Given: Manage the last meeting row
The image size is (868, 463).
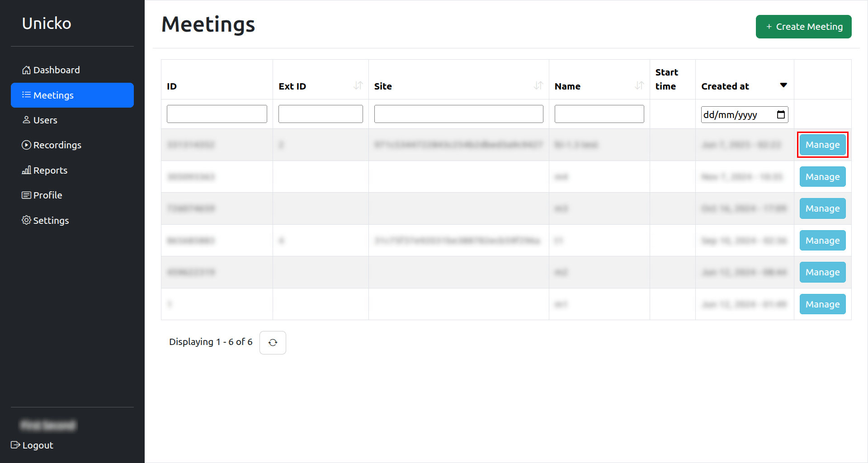Looking at the screenshot, I should [x=822, y=304].
